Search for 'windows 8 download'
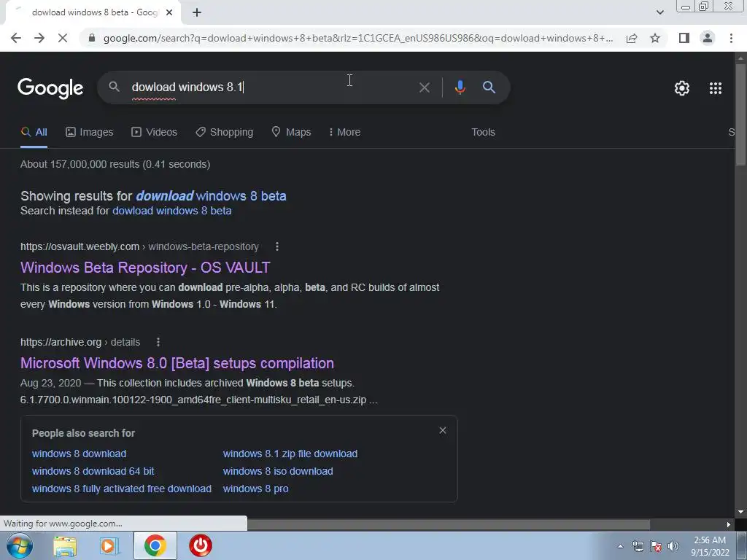 point(79,454)
